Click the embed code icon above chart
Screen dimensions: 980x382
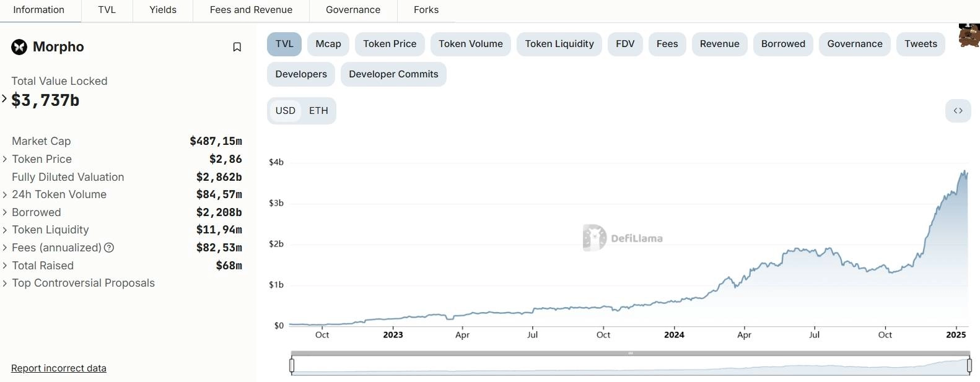click(x=958, y=111)
